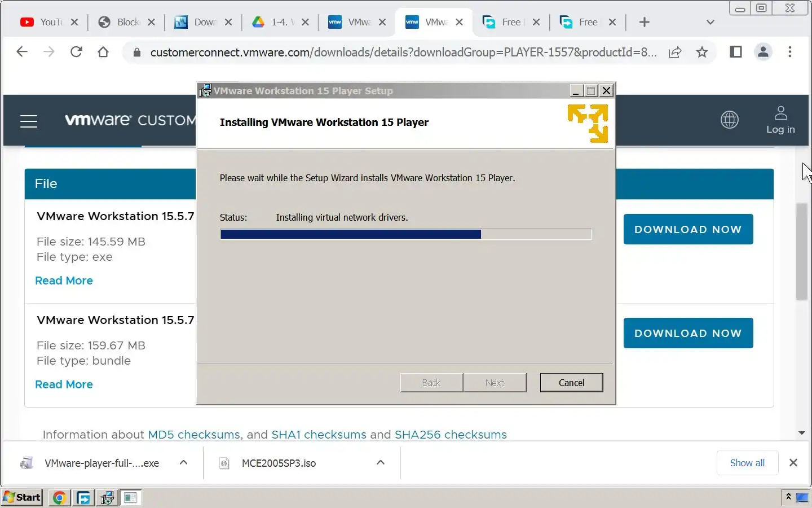The height and width of the screenshot is (508, 812).
Task: Switch to the first Free tab
Action: click(503, 22)
